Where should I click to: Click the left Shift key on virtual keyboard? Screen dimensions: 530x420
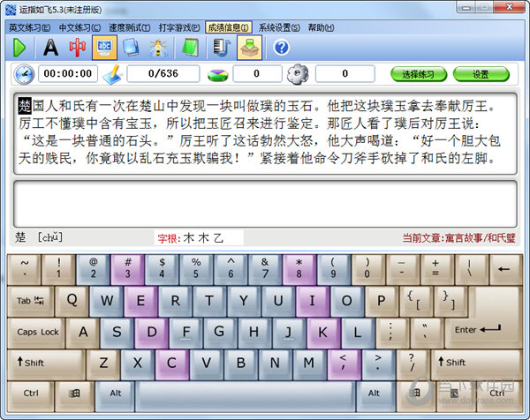46,364
